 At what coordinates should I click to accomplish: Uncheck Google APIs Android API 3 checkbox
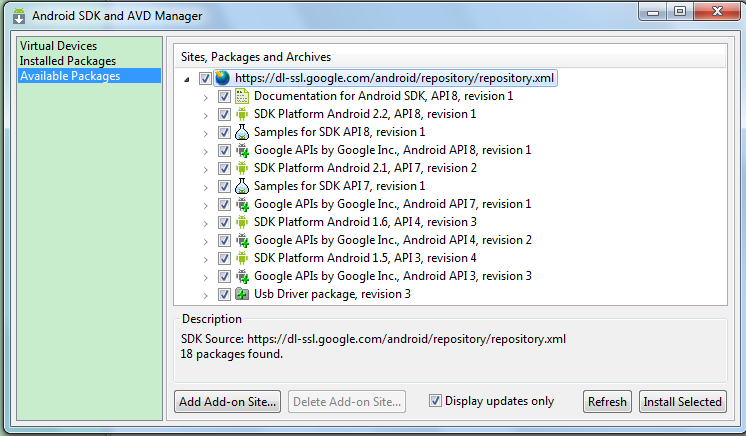[224, 277]
